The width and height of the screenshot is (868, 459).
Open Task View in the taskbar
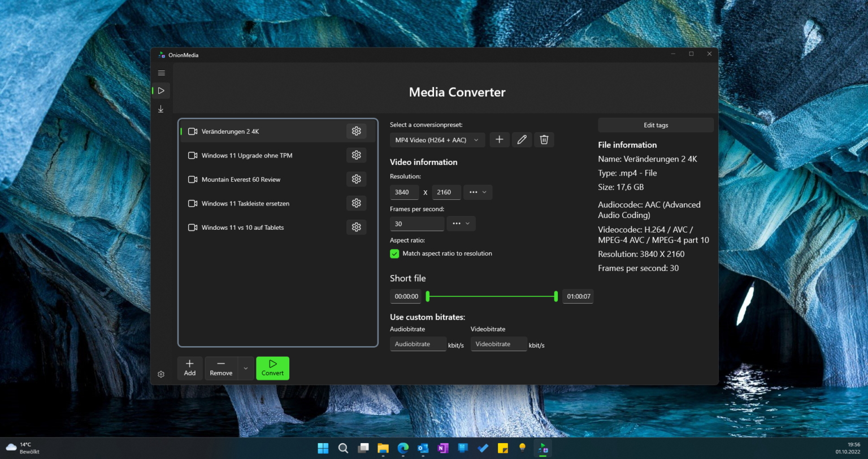pyautogui.click(x=363, y=448)
